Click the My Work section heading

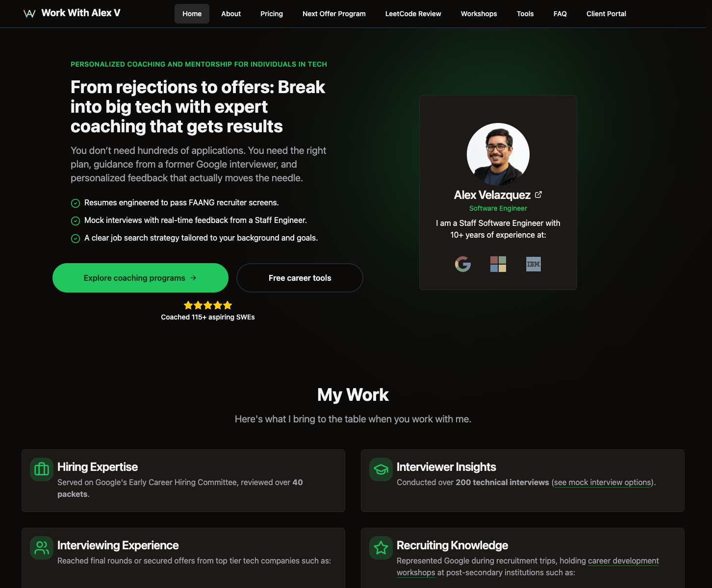click(353, 395)
